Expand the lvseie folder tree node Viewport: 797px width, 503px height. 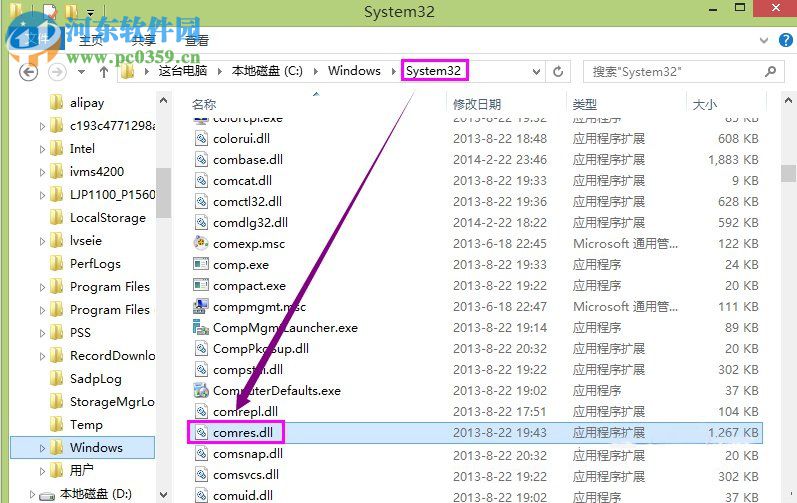[x=42, y=241]
